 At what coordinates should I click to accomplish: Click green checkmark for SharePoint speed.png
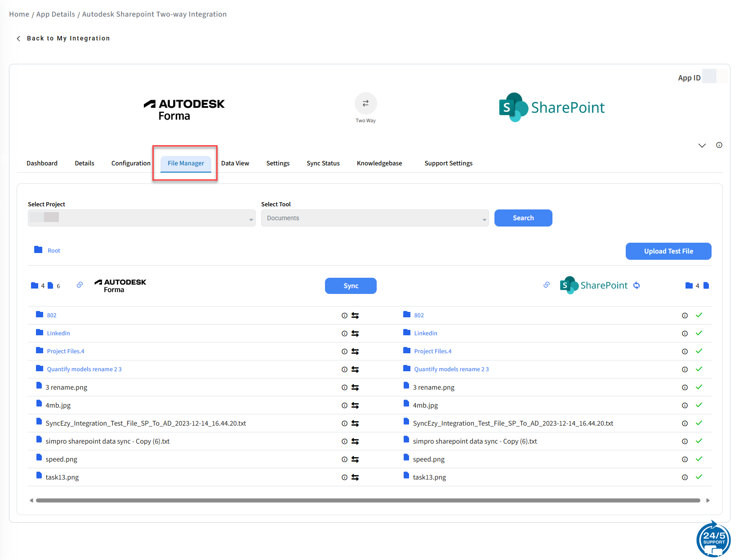tap(699, 459)
